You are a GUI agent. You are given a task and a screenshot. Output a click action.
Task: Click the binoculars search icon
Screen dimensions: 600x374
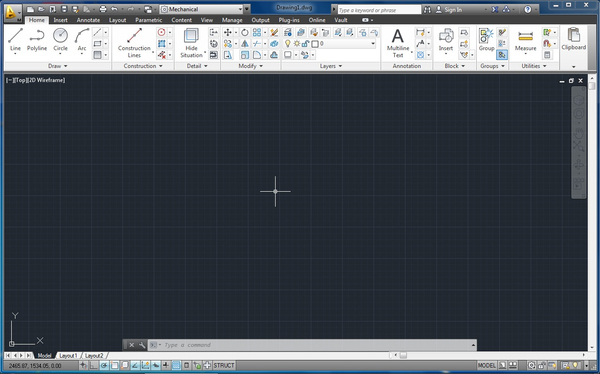pos(427,10)
